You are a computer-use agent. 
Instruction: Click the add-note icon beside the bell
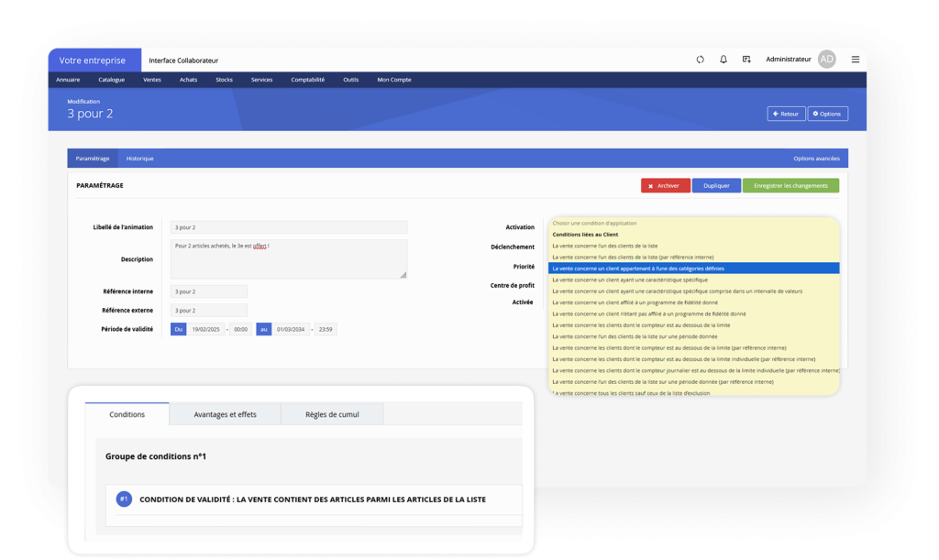(x=746, y=60)
